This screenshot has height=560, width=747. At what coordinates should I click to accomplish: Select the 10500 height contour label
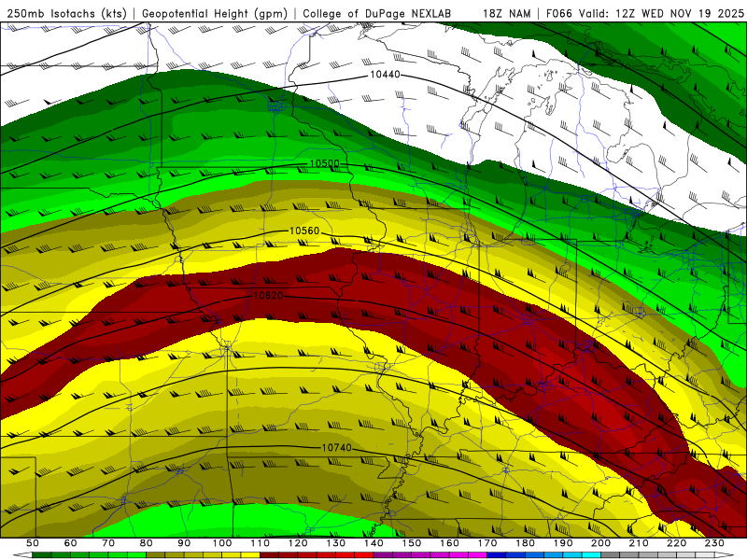(324, 163)
